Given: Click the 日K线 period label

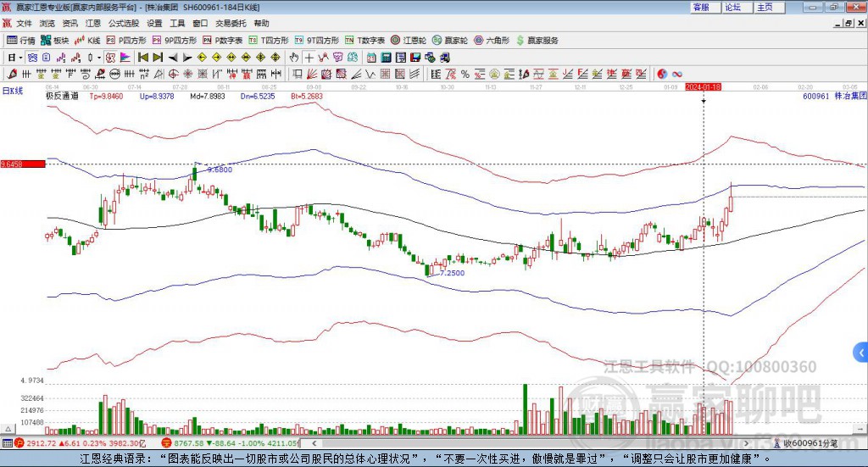Looking at the screenshot, I should tap(13, 90).
